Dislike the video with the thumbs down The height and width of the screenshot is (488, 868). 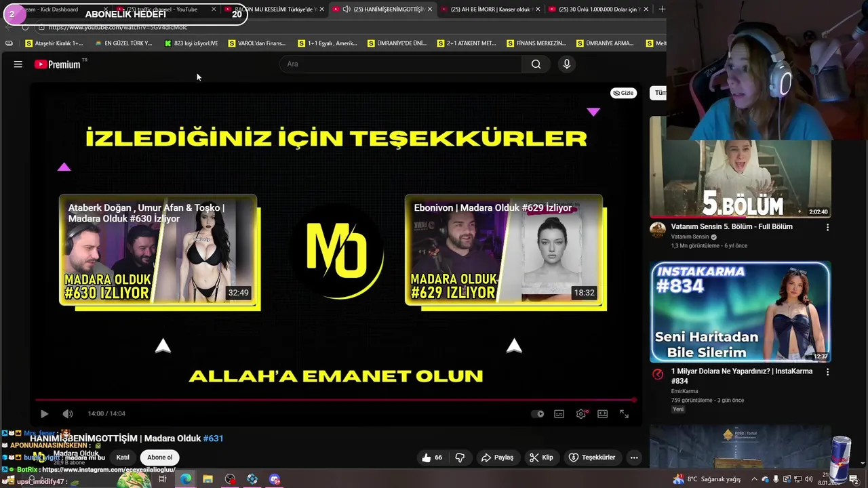[460, 457]
